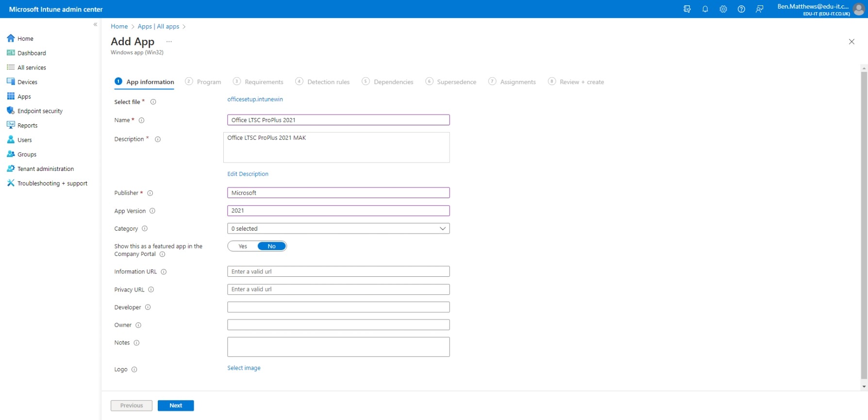868x420 pixels.
Task: Show info tooltip for Description
Action: pyautogui.click(x=158, y=139)
